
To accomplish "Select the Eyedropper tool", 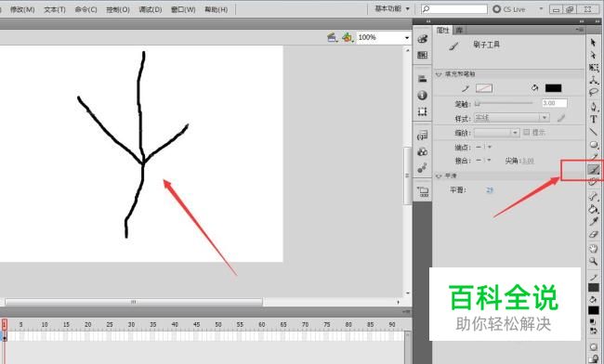I will 594,222.
